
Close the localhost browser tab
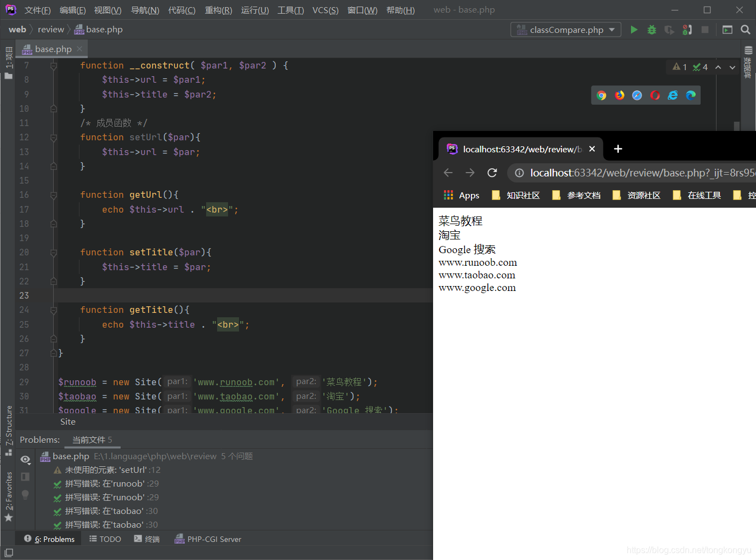592,149
